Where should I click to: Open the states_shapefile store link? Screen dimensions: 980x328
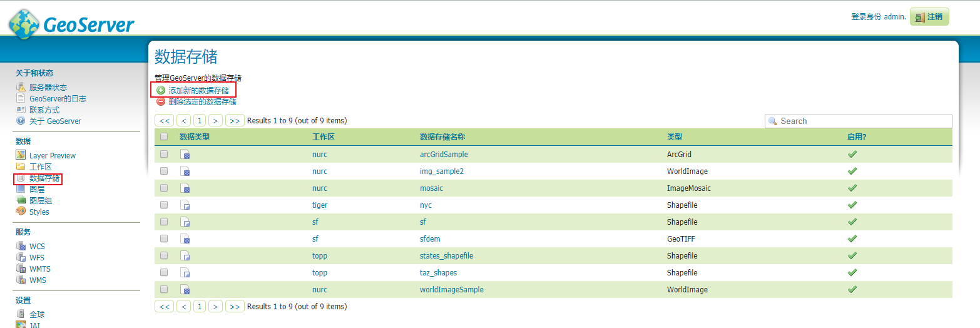[446, 255]
